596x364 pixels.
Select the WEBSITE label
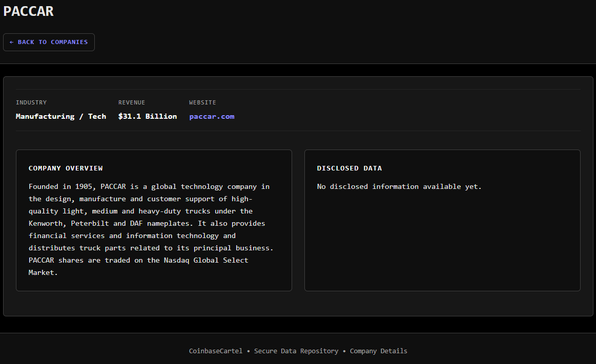[x=202, y=102]
